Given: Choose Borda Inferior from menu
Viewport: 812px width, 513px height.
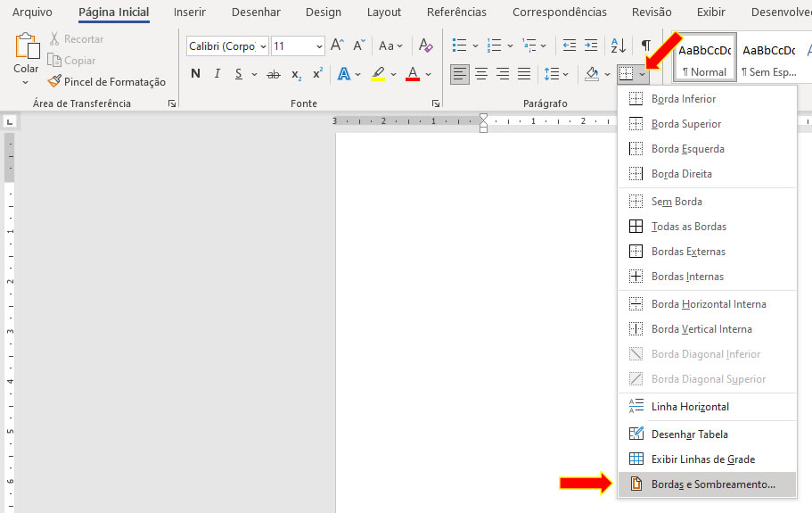Looking at the screenshot, I should click(708, 98).
